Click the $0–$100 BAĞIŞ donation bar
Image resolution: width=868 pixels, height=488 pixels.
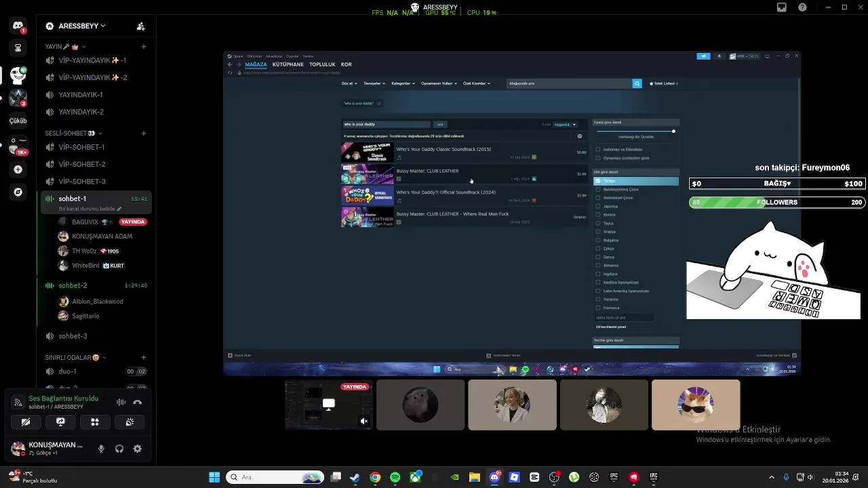click(x=777, y=184)
